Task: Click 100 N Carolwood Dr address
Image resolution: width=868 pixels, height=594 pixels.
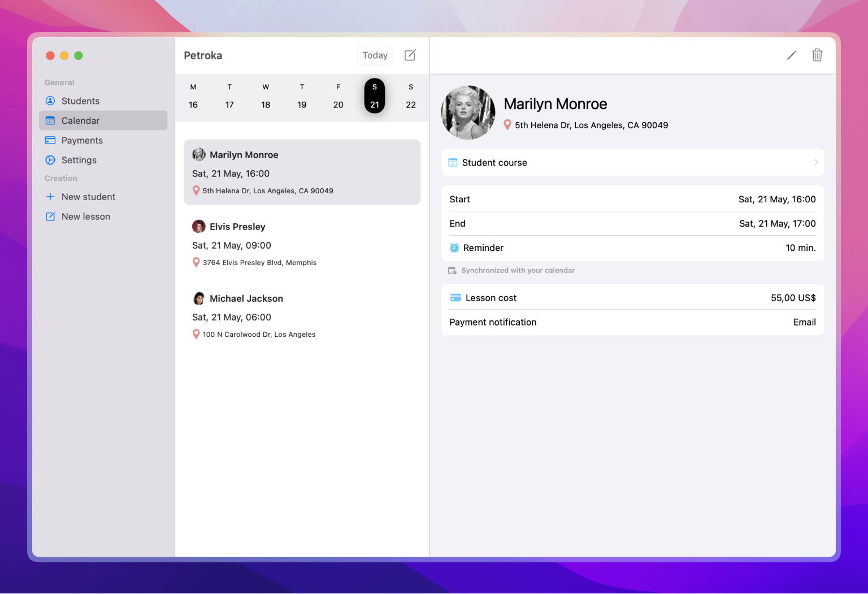Action: click(259, 335)
